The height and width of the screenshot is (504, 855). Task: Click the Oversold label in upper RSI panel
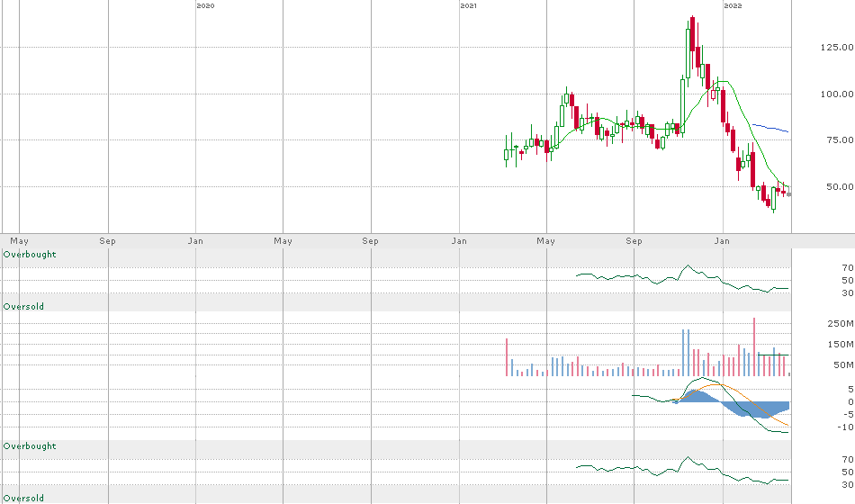[x=23, y=307]
